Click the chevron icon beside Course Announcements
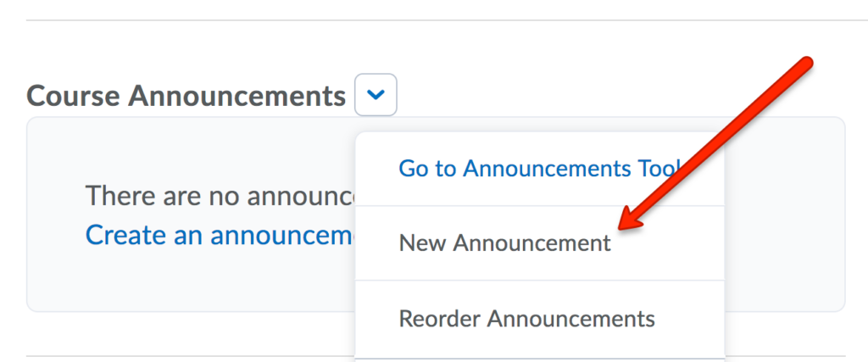The width and height of the screenshot is (868, 362). [376, 96]
